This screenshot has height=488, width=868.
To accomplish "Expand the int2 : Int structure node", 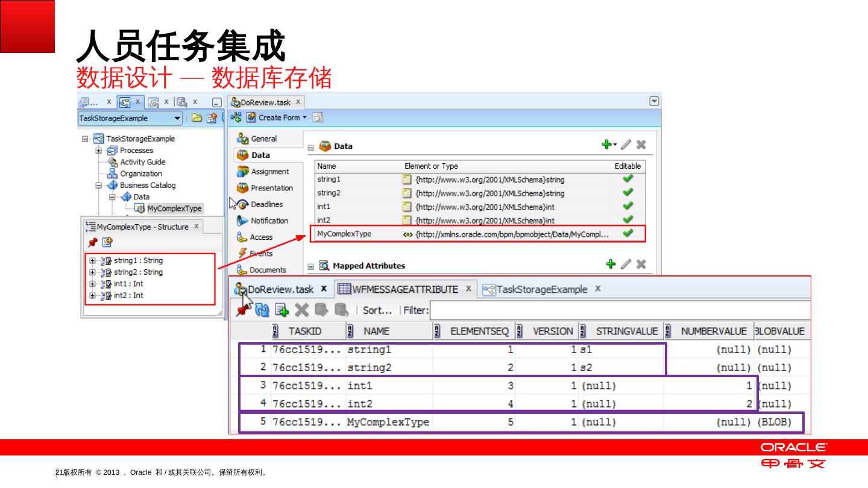I will pyautogui.click(x=92, y=295).
